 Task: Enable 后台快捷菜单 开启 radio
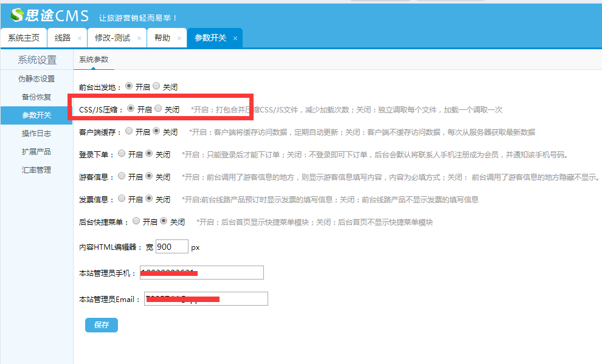[x=136, y=221]
